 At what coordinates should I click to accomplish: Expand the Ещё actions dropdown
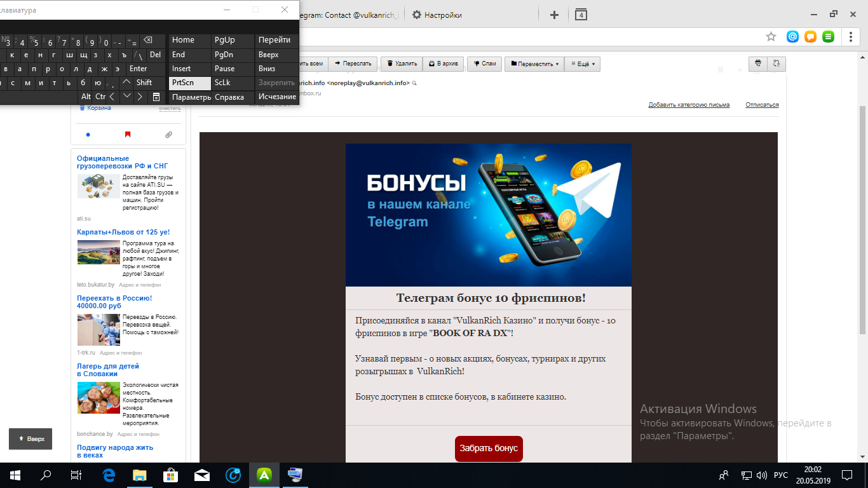pos(583,64)
